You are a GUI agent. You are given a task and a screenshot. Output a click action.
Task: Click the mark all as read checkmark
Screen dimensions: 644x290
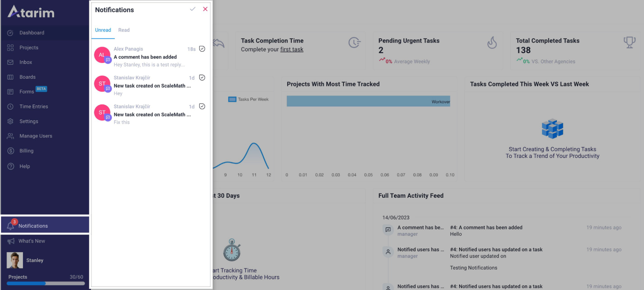tap(192, 9)
